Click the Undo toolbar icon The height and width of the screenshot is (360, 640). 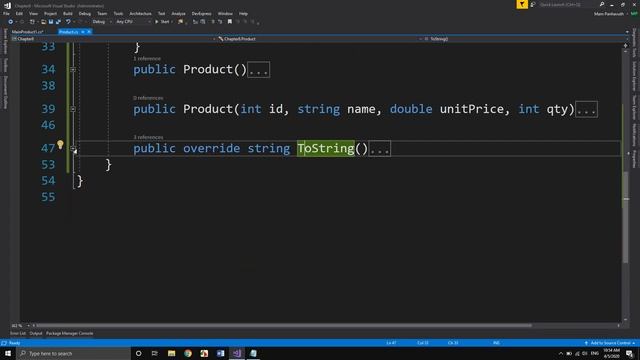(x=68, y=22)
